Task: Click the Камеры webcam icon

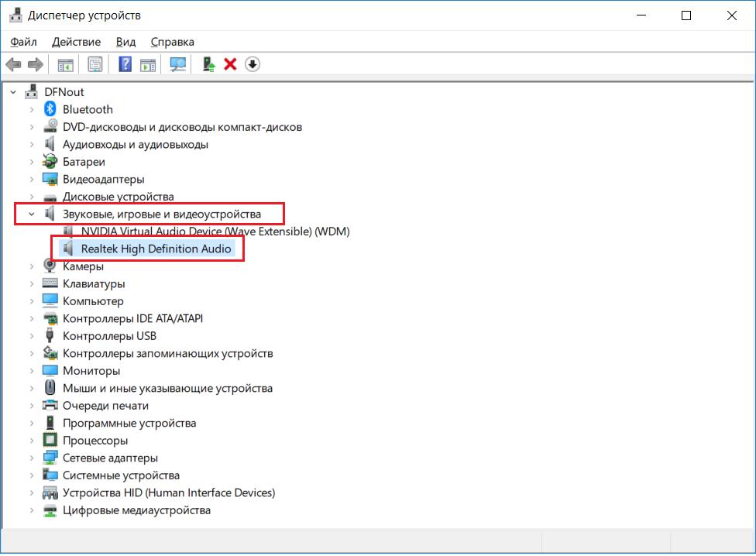Action: (x=50, y=266)
